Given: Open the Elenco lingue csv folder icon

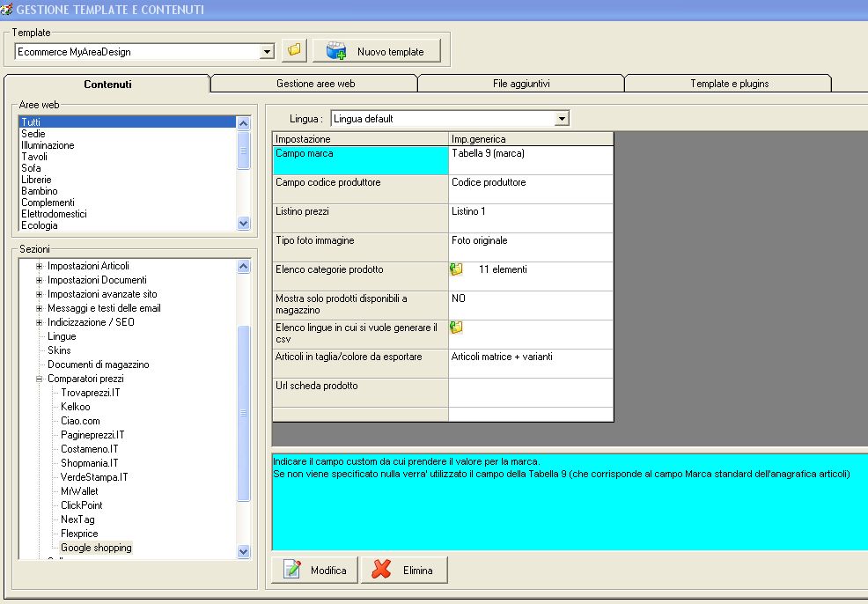Looking at the screenshot, I should pyautogui.click(x=456, y=328).
